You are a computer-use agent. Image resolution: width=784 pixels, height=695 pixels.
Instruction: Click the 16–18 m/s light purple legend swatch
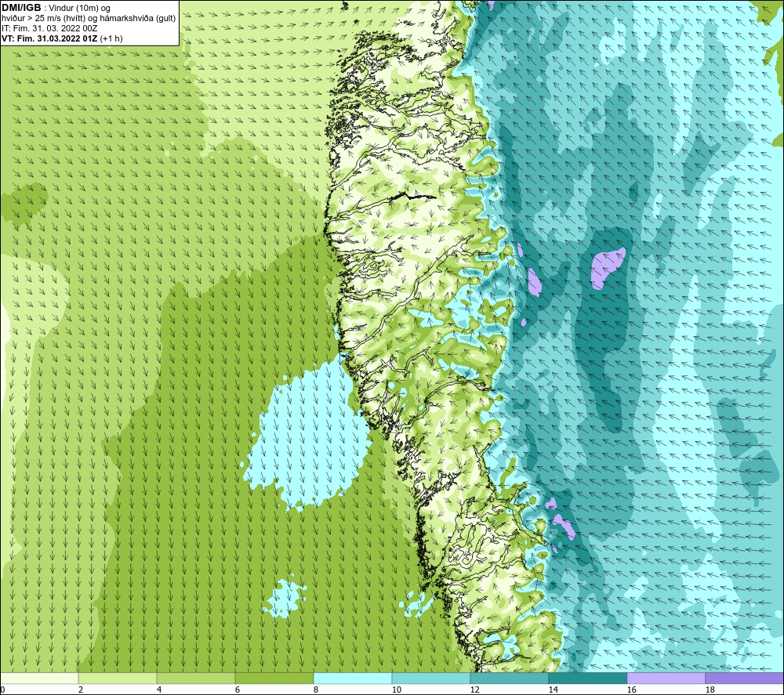pyautogui.click(x=666, y=678)
